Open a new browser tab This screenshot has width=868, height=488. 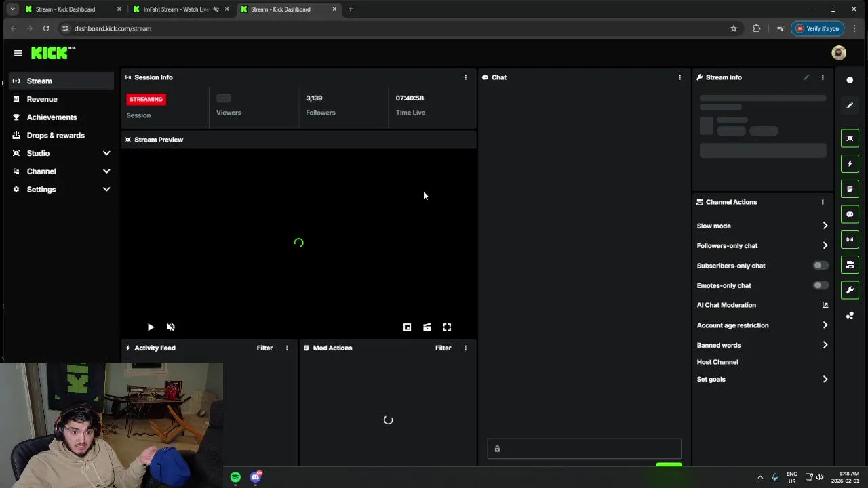coord(351,9)
